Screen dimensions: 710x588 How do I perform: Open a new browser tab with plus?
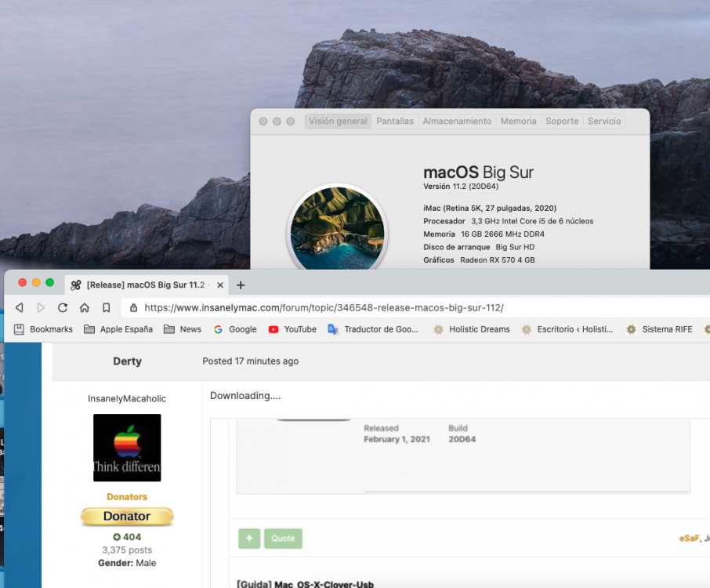241,285
